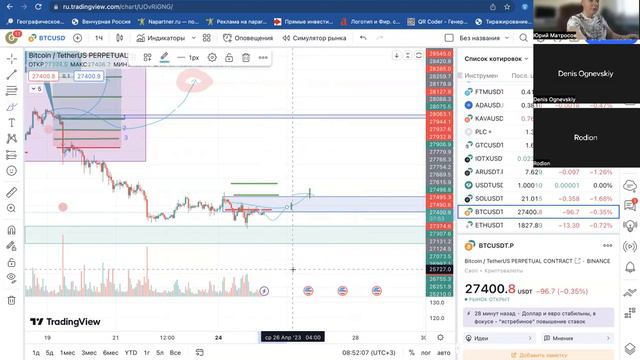Open streams broadcast icon in right sidebar

[630, 246]
